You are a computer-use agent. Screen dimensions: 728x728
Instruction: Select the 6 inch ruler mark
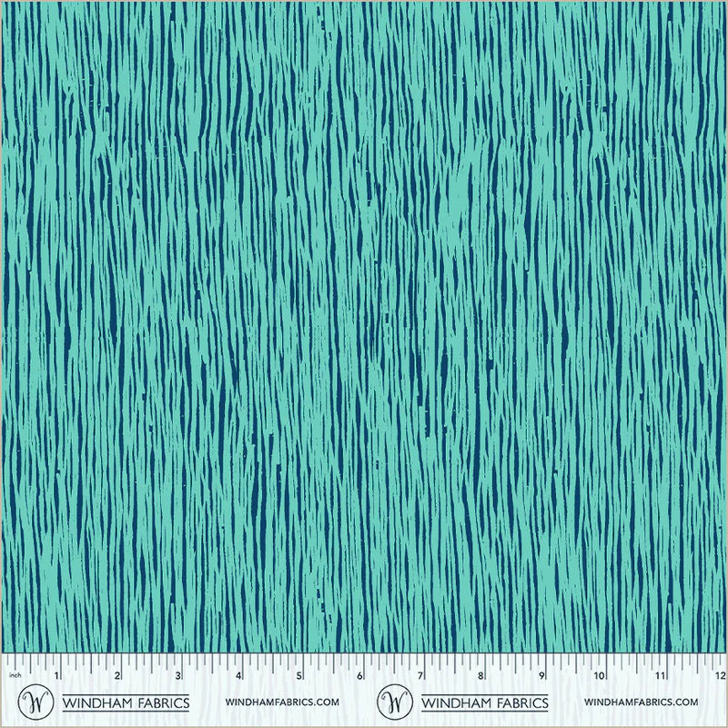pos(359,677)
